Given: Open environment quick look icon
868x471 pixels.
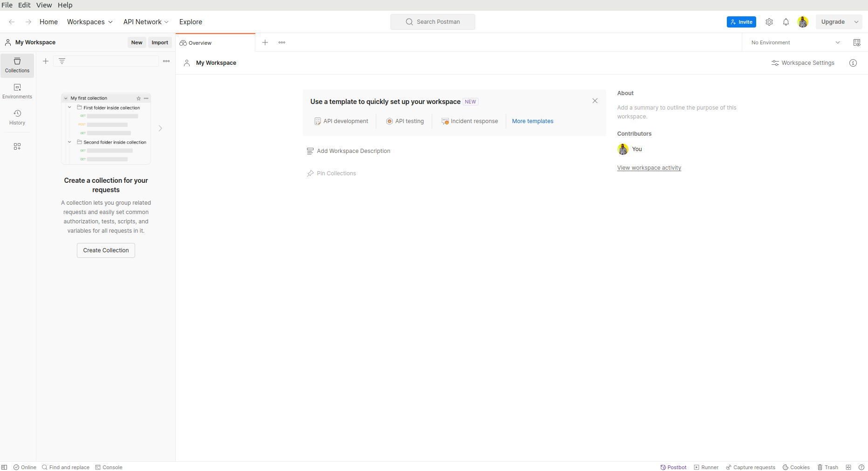Looking at the screenshot, I should (x=857, y=42).
